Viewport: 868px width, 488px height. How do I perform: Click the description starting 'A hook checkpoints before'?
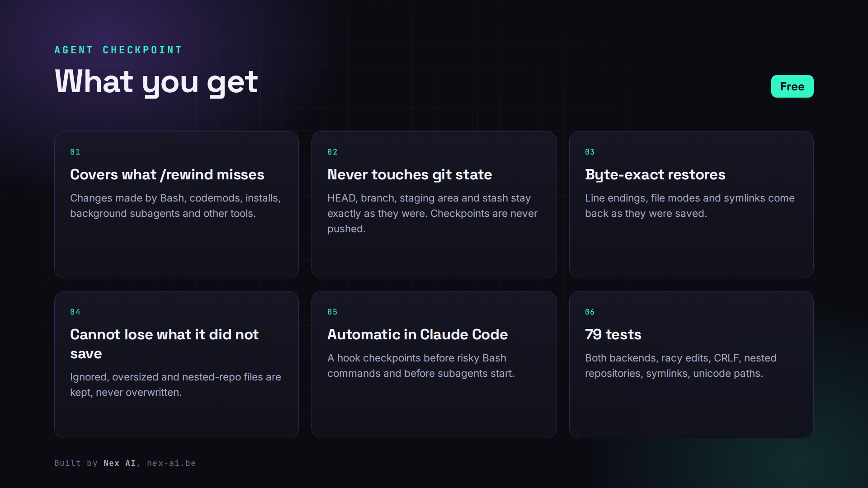(421, 366)
